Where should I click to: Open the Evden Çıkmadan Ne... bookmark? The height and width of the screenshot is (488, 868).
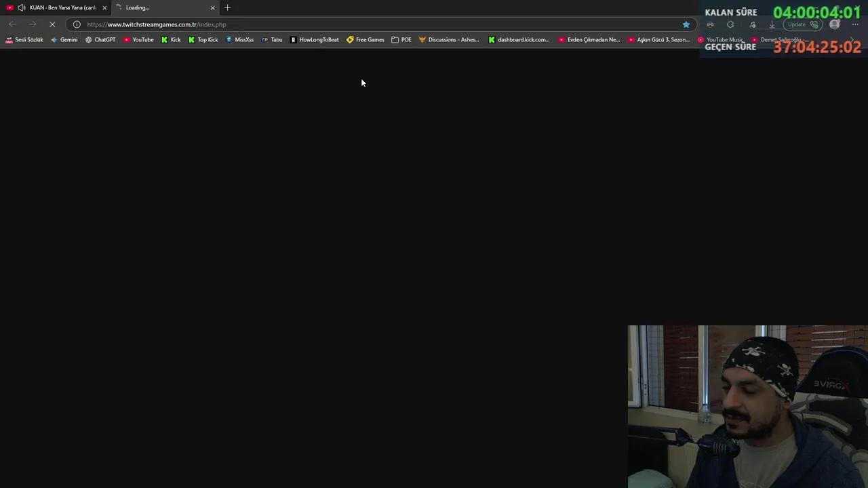pyautogui.click(x=589, y=39)
